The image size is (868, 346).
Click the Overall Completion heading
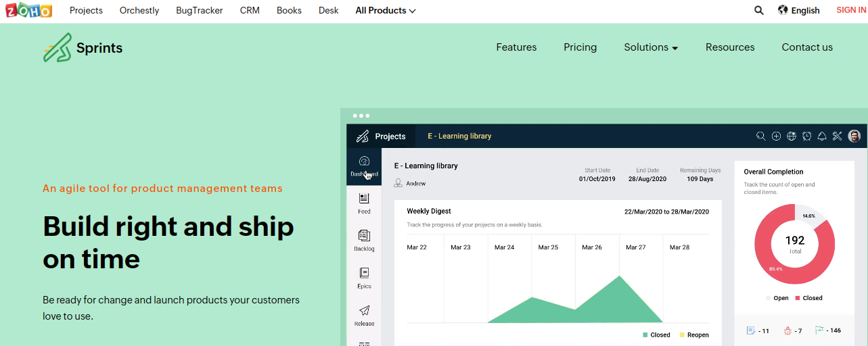point(774,172)
